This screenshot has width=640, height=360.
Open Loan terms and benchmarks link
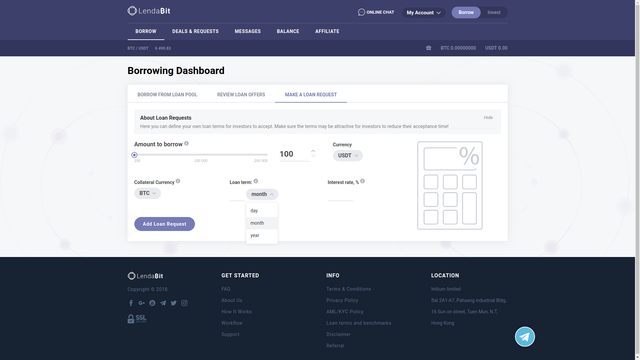358,323
